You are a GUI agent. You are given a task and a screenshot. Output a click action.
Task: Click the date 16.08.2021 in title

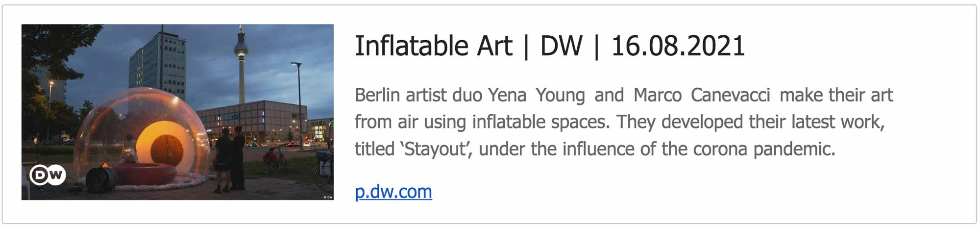pyautogui.click(x=678, y=46)
